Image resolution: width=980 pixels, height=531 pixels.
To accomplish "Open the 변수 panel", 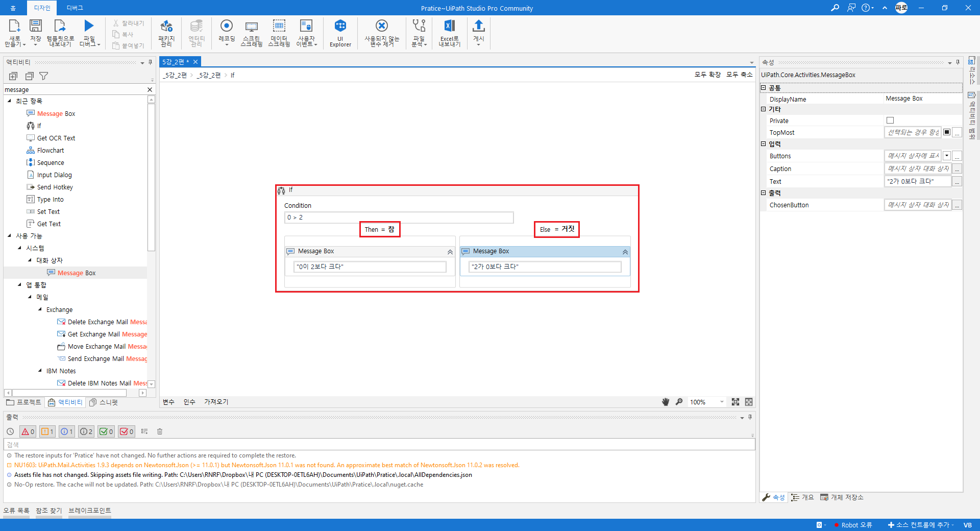I will (x=168, y=402).
